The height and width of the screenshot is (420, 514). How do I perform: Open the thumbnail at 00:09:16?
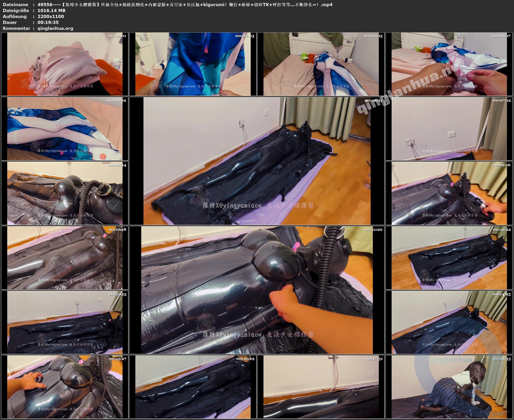449,193
